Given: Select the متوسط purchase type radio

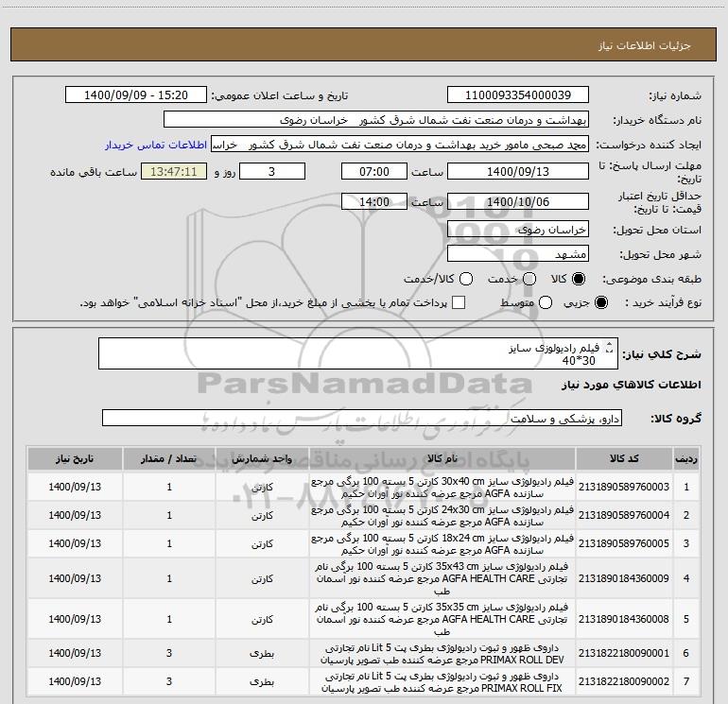Looking at the screenshot, I should click(546, 303).
